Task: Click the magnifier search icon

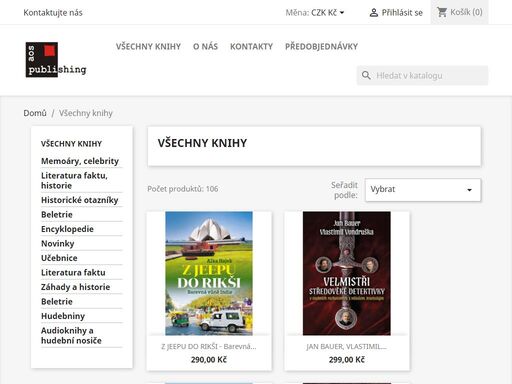Action: point(366,75)
